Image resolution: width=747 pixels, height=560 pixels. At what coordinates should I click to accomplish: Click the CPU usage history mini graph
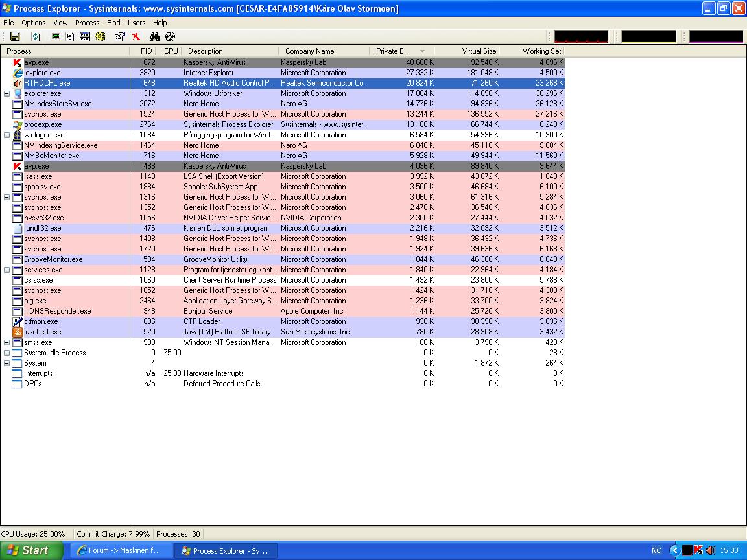[x=581, y=37]
